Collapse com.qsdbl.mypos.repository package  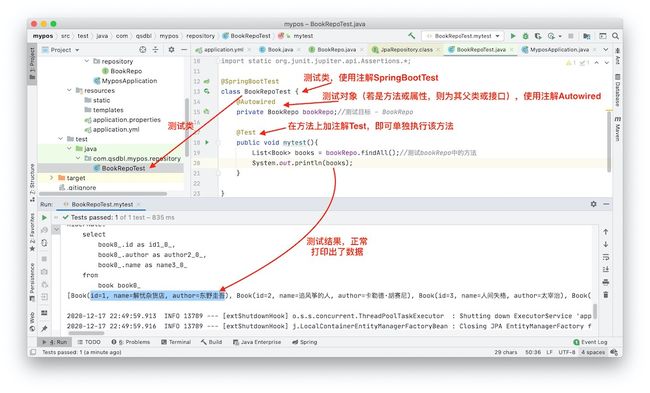coord(78,158)
